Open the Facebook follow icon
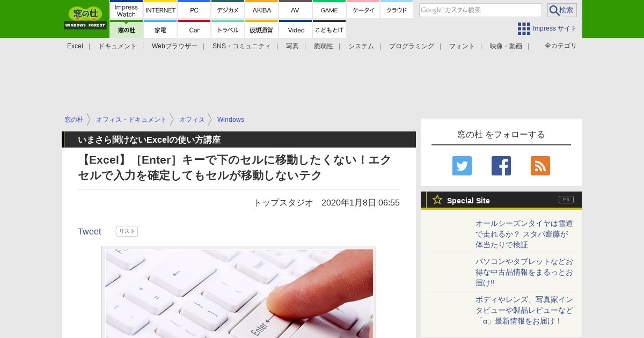Viewport: 644px width, 338px height. pyautogui.click(x=501, y=166)
